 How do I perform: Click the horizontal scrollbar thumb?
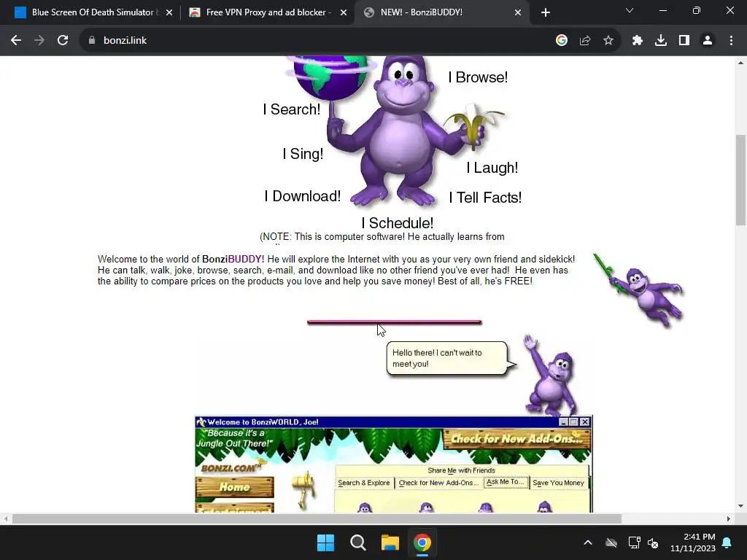[317, 518]
